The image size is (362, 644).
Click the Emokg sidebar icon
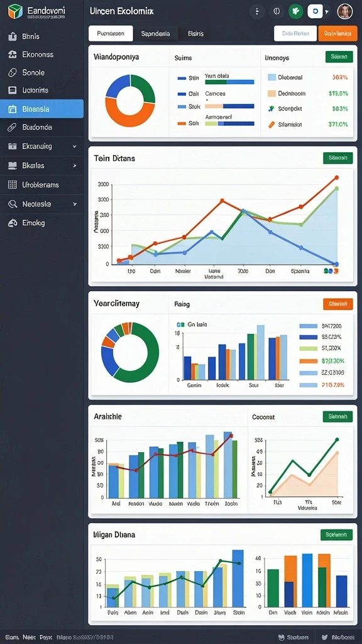[13, 223]
